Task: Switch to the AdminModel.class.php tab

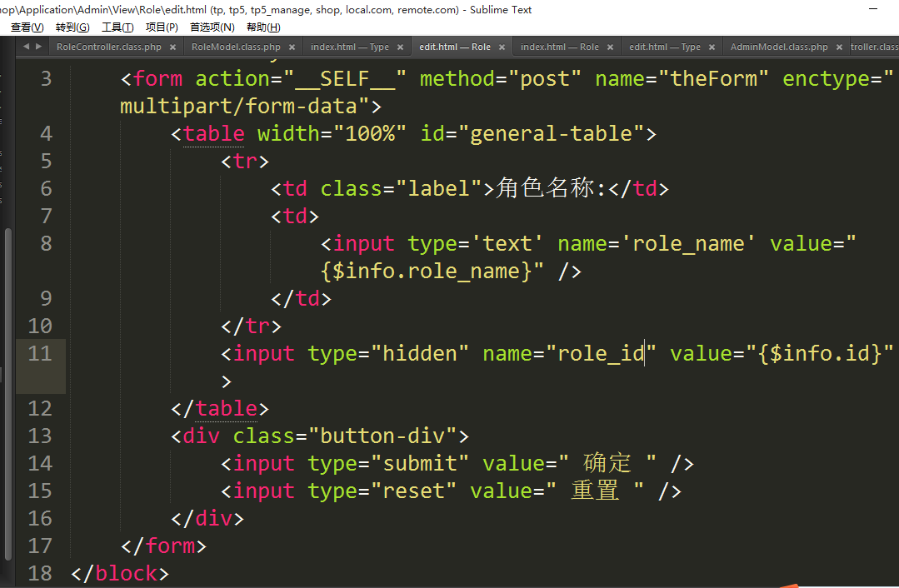Action: (778, 47)
